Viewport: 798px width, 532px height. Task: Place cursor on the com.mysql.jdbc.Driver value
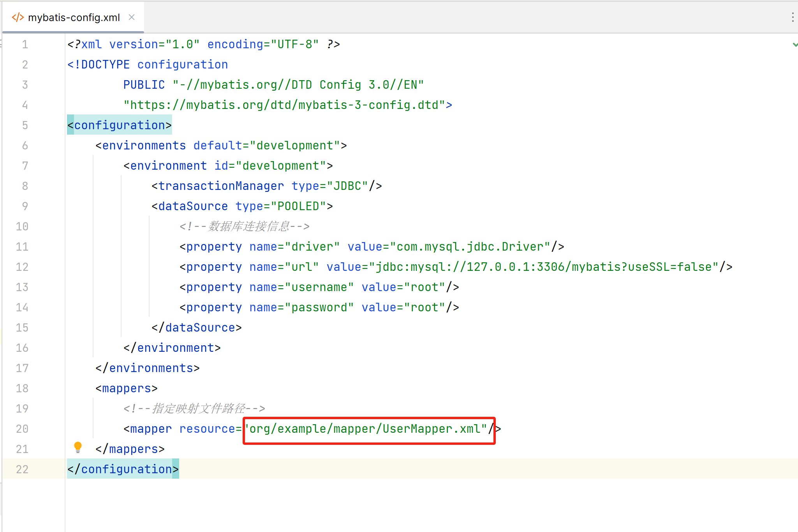(470, 247)
